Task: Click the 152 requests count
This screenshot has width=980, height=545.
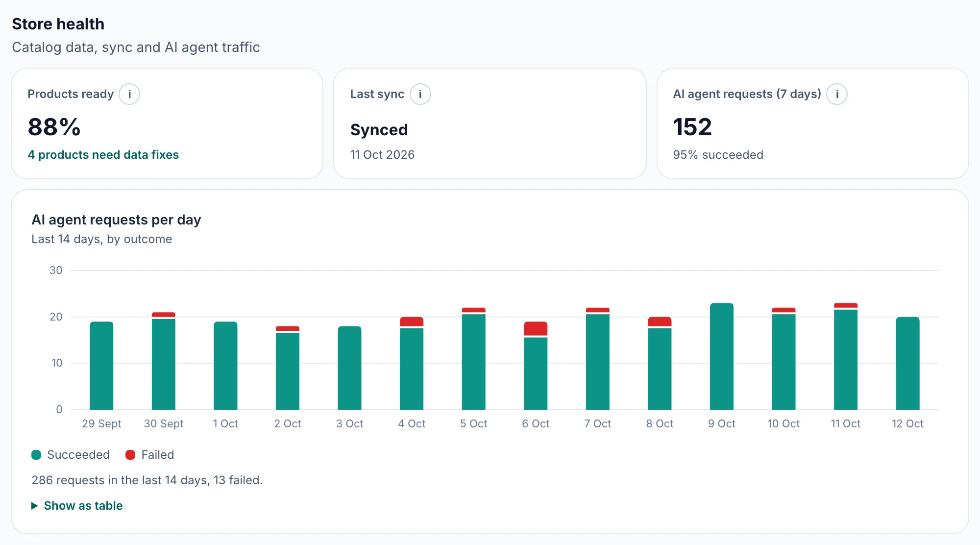Action: [x=692, y=127]
